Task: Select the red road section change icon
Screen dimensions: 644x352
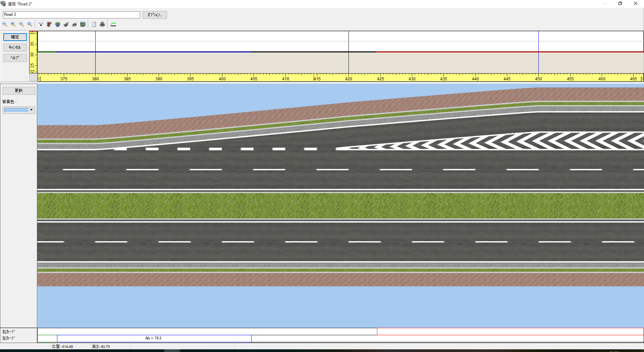Action: point(49,24)
